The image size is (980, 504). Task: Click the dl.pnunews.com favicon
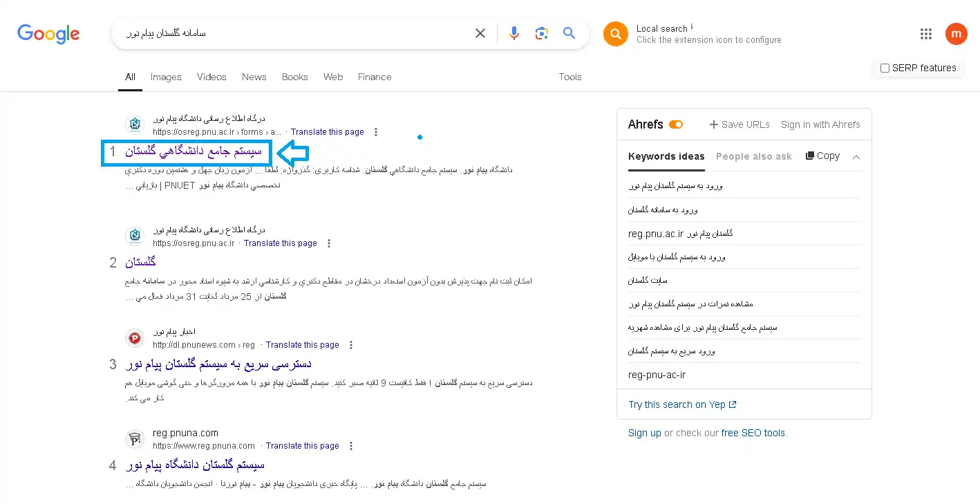point(135,338)
